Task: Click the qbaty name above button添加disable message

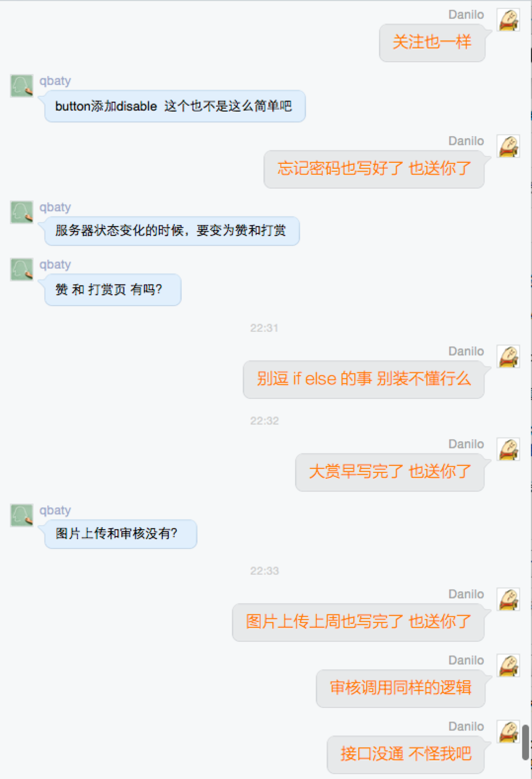Action: [55, 80]
